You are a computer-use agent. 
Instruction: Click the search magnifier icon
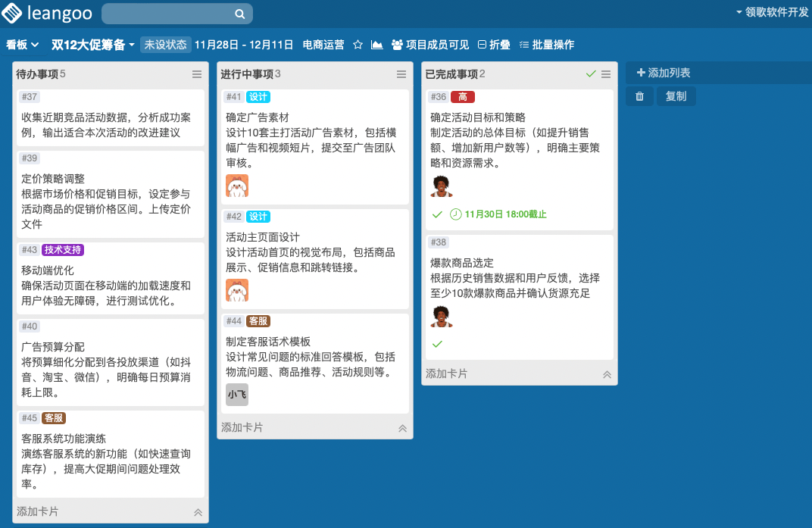pyautogui.click(x=240, y=14)
